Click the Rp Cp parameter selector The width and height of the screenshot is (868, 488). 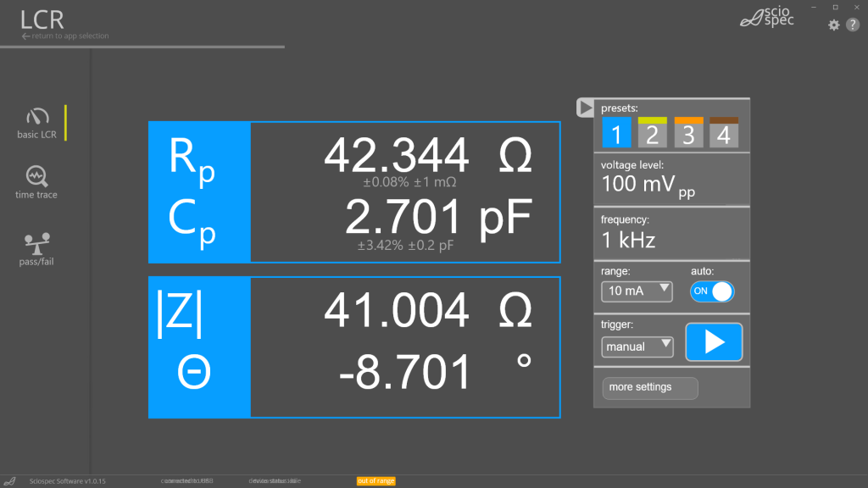click(199, 192)
